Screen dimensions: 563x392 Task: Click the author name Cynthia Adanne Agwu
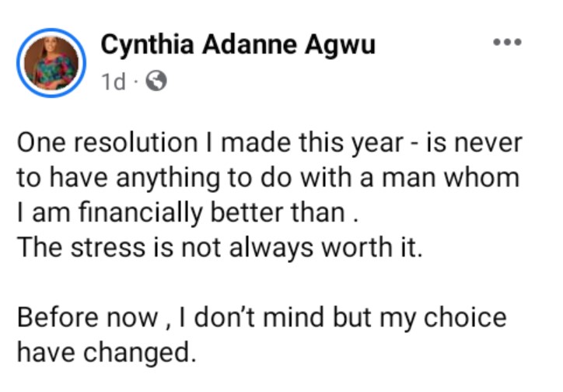pos(239,46)
